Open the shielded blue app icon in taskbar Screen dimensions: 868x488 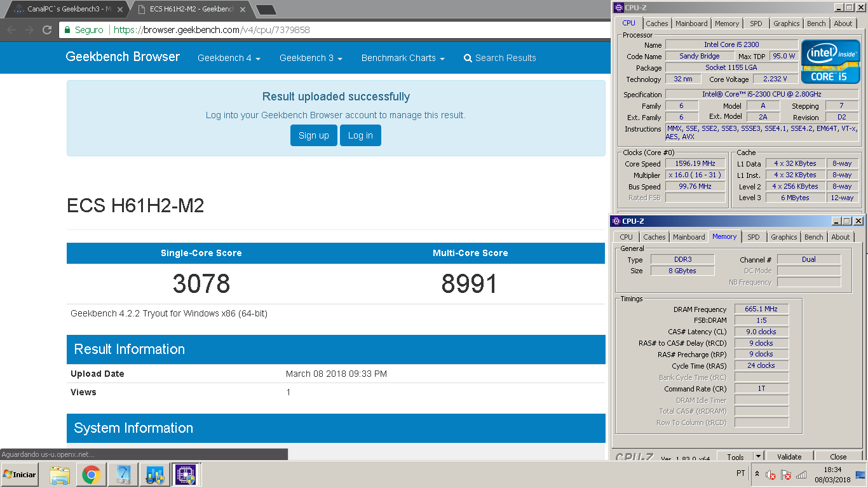point(155,475)
